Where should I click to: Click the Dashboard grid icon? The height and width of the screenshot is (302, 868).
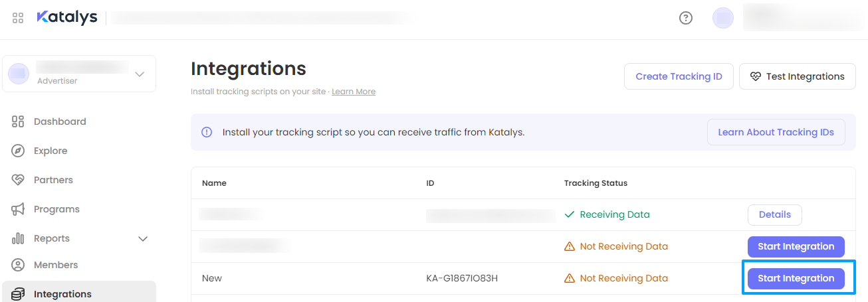(x=18, y=121)
